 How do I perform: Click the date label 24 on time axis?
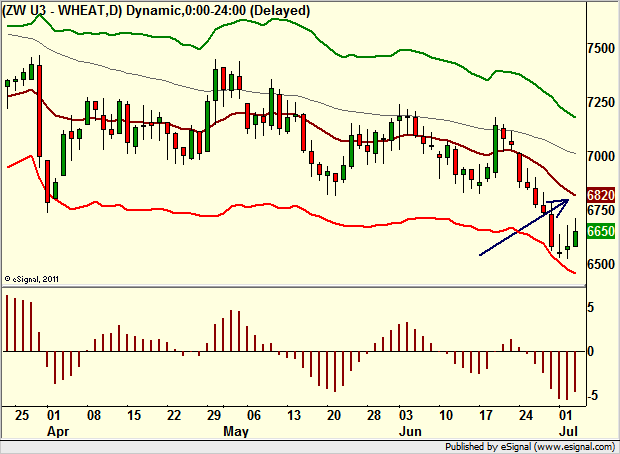point(526,415)
